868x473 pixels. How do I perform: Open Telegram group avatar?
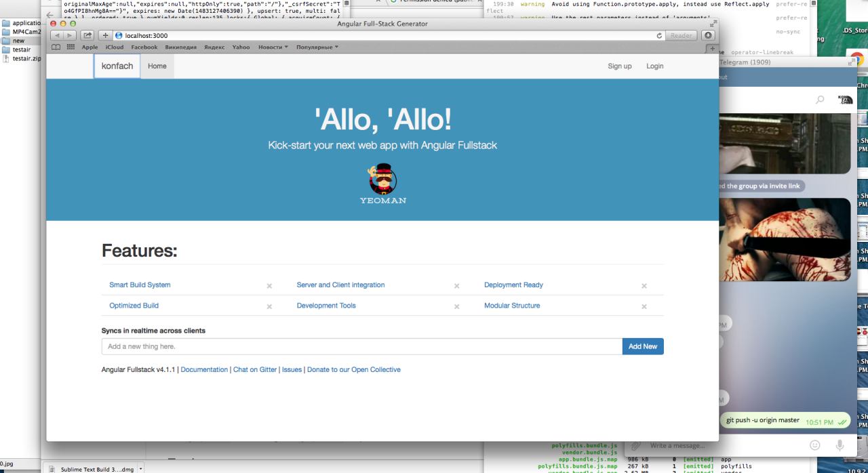pyautogui.click(x=845, y=100)
